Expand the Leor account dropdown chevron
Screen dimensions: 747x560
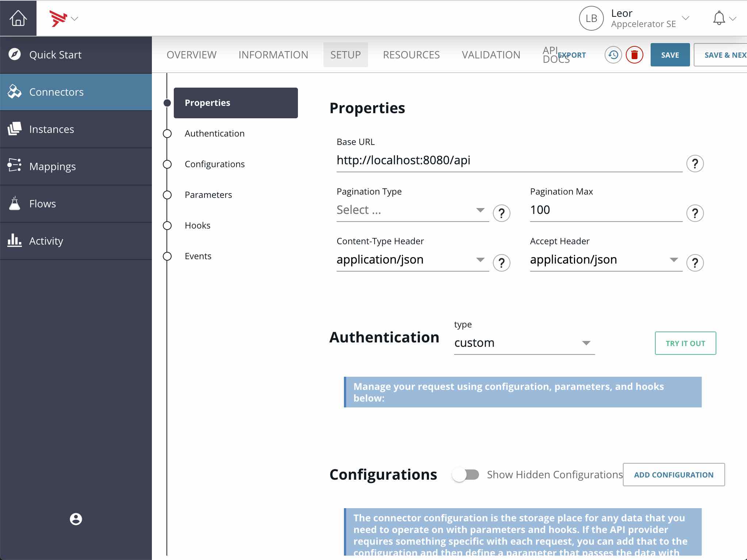click(x=686, y=18)
